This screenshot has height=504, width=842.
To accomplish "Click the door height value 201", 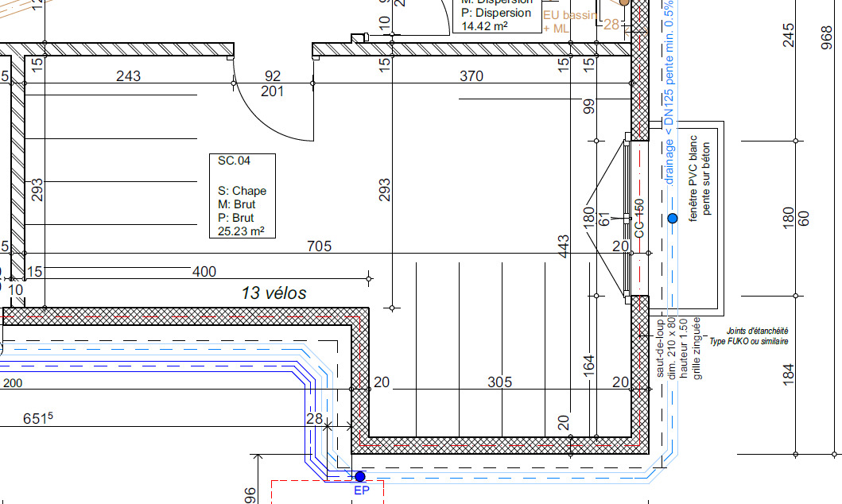I will pyautogui.click(x=272, y=91).
